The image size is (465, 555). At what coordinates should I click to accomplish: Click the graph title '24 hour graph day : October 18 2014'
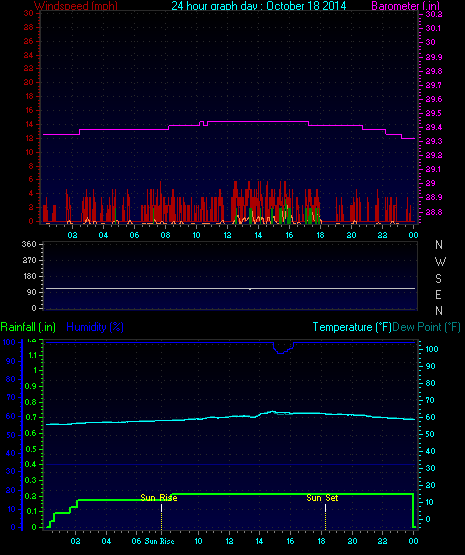259,6
